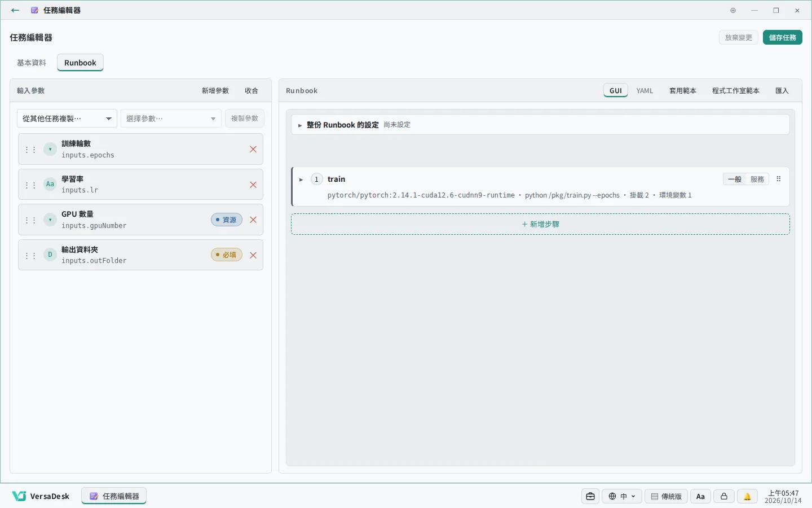Click the type icon of 訓練輪數
This screenshot has height=508, width=812.
click(50, 149)
